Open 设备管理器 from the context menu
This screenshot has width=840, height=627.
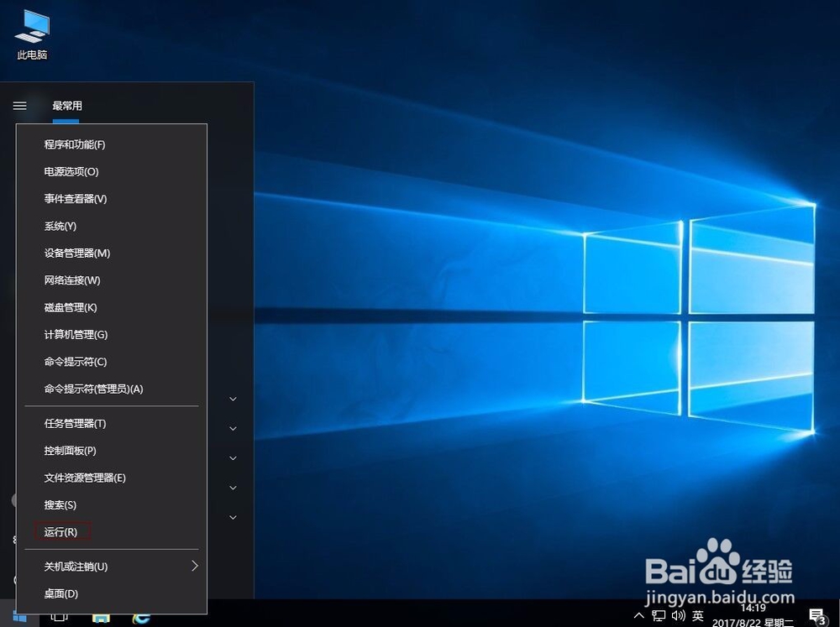(x=76, y=253)
